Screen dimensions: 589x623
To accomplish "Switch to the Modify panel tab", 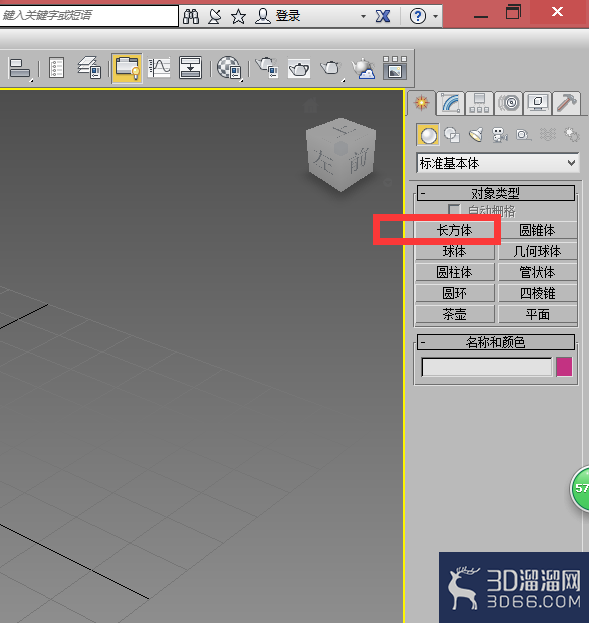I will (x=450, y=103).
